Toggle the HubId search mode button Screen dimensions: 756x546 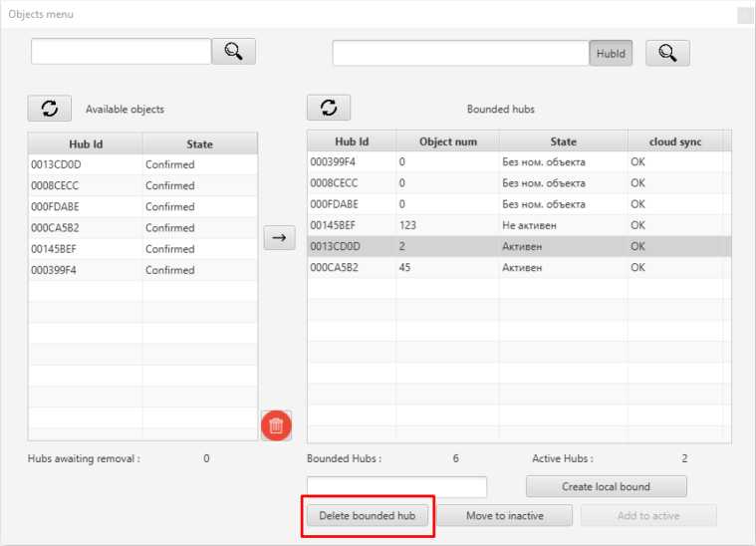coord(611,54)
